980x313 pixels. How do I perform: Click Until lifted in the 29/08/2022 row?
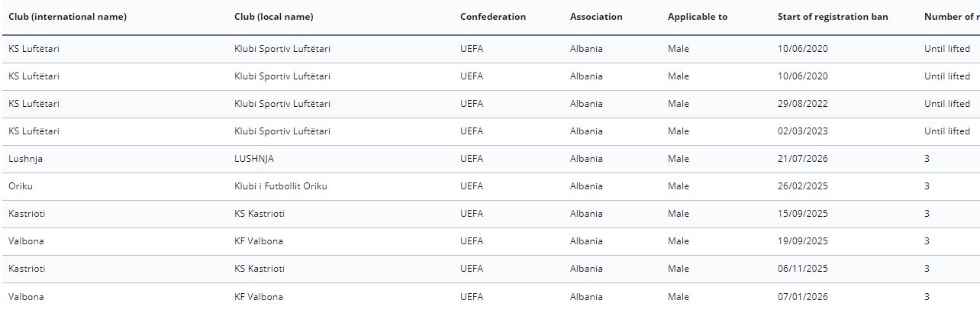(x=947, y=104)
